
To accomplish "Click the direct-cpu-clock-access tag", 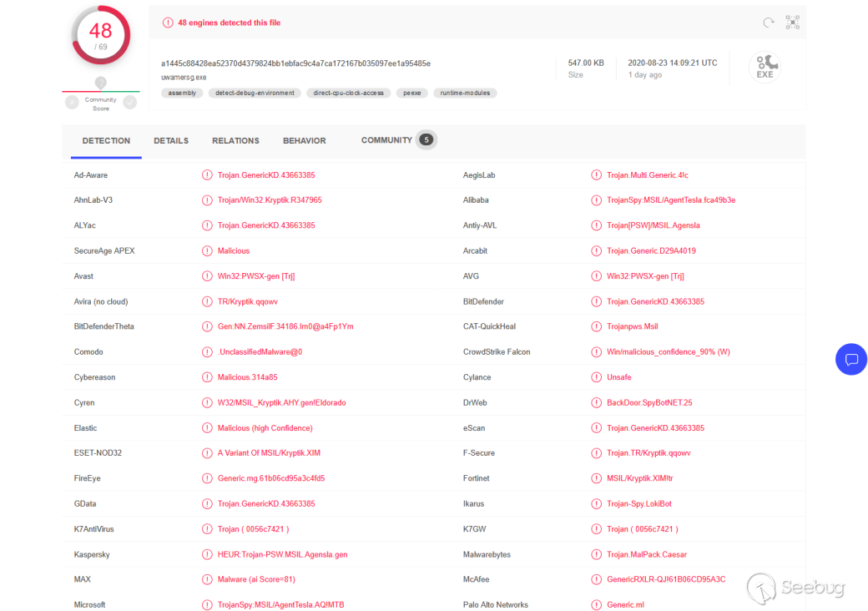I will pyautogui.click(x=349, y=93).
